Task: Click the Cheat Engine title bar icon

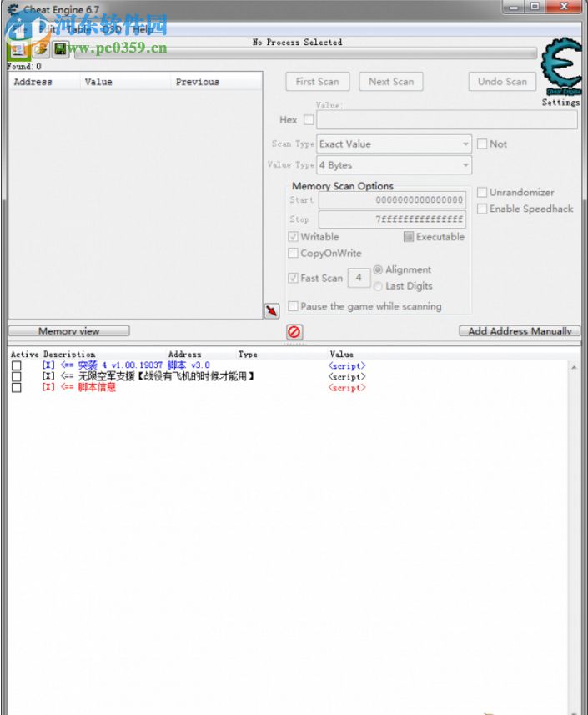Action: pos(13,9)
